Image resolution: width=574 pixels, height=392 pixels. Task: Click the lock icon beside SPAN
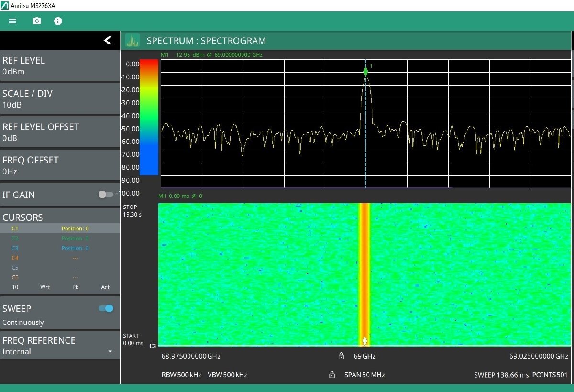point(332,375)
